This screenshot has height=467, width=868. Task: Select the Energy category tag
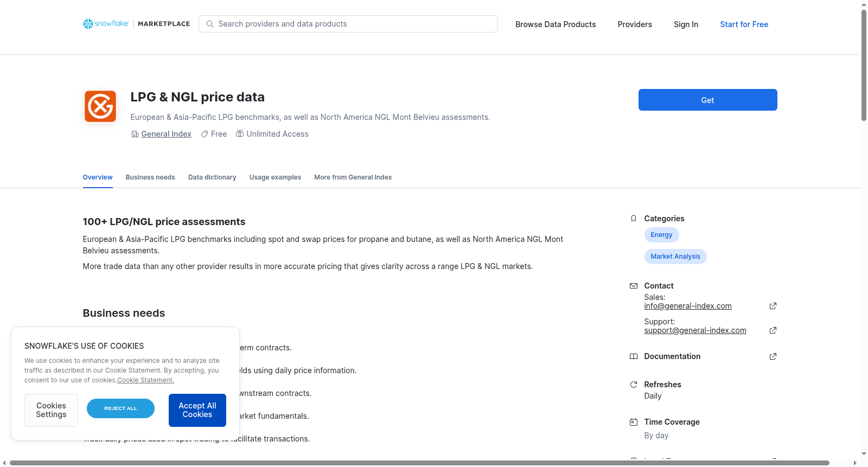point(661,235)
